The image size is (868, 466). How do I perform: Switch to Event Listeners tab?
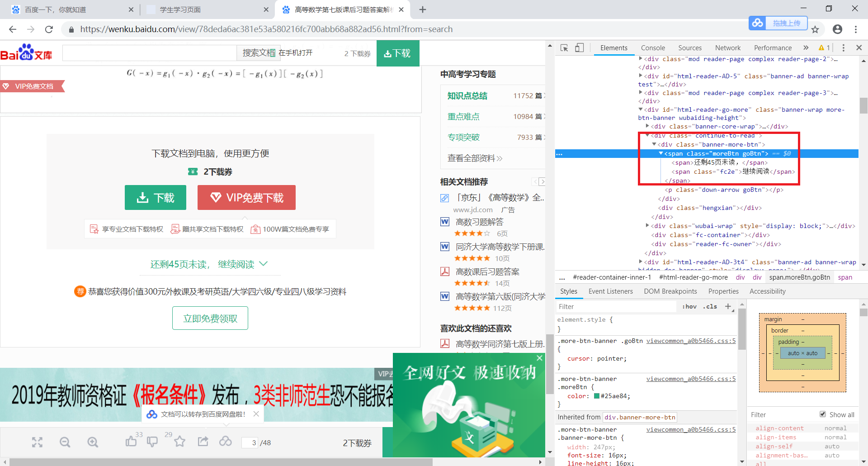point(610,291)
